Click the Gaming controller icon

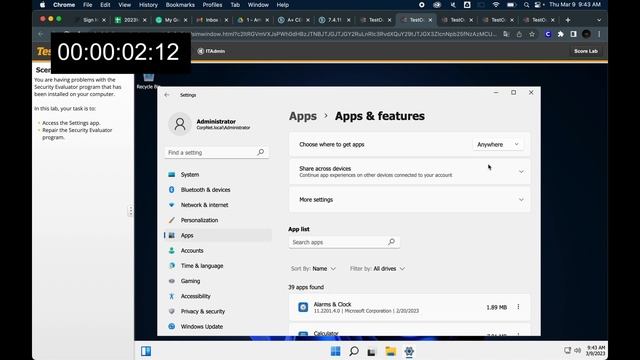[172, 281]
